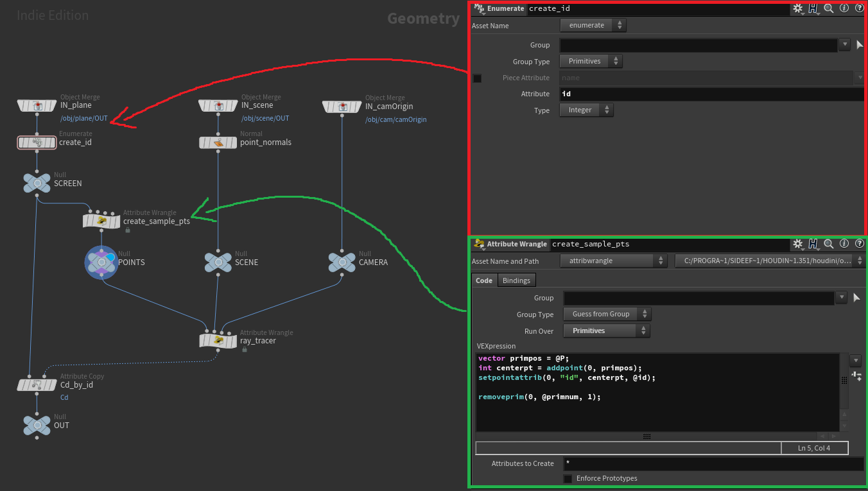Open VEXpression presets dropdown arrow
The image size is (868, 491).
click(x=856, y=360)
